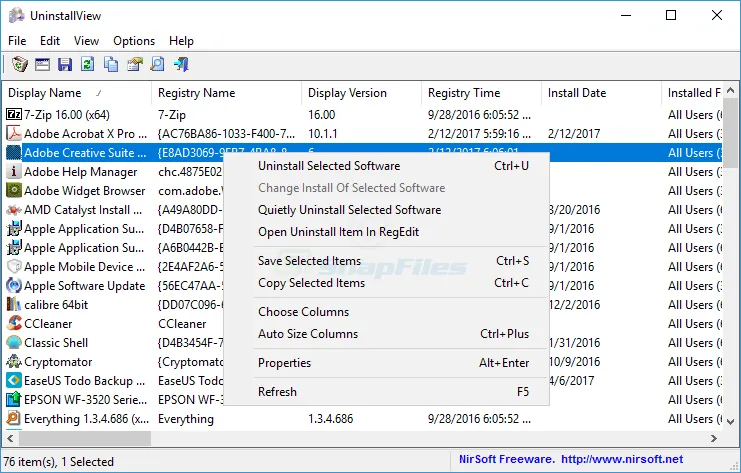Click the vertical scrollbar down arrow
This screenshot has width=741, height=473.
point(731,421)
